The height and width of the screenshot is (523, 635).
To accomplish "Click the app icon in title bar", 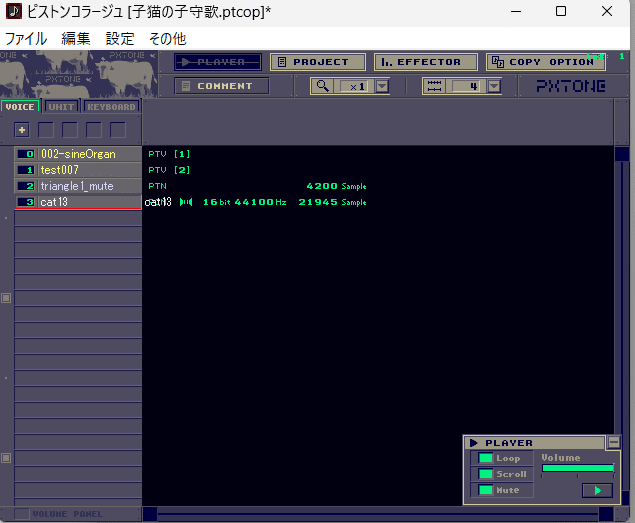I will click(14, 11).
